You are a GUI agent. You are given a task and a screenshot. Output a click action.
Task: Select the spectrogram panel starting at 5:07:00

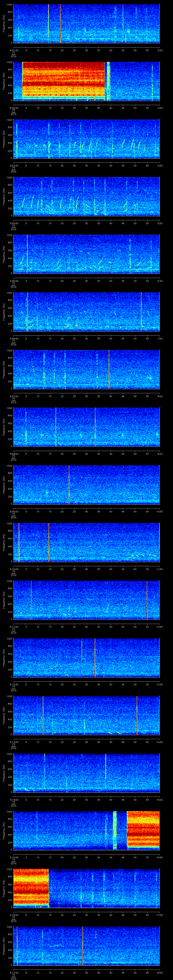[x=86, y=369]
